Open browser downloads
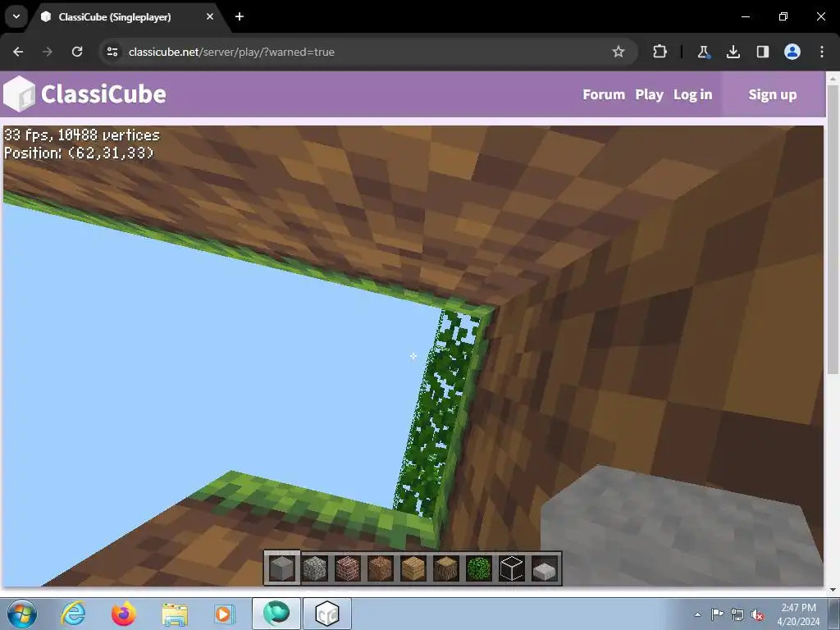Image resolution: width=840 pixels, height=630 pixels. (x=733, y=52)
